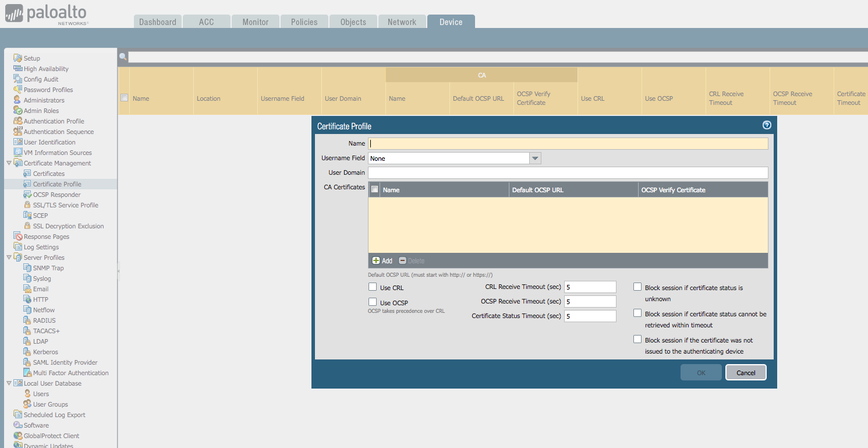The height and width of the screenshot is (448, 868).
Task: Collapse the Certificate Management tree node
Action: tap(9, 163)
